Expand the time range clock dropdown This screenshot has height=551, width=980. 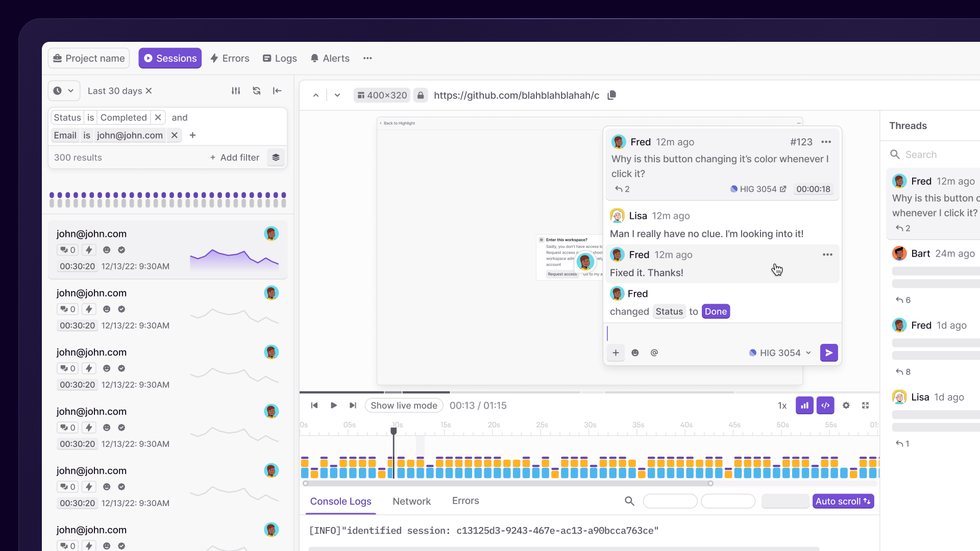pos(64,91)
